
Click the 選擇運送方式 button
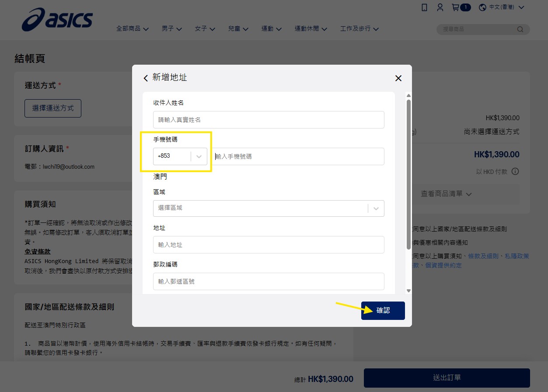tap(53, 108)
